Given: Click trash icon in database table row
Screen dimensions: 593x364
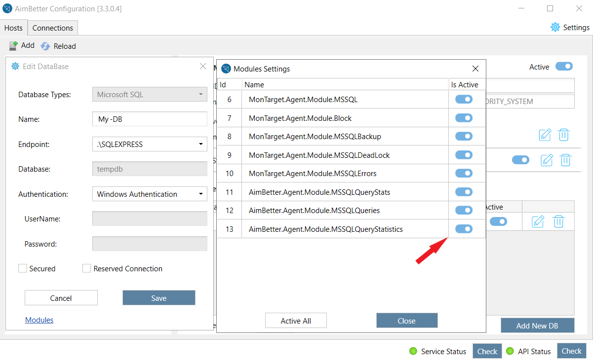Looking at the screenshot, I should tap(558, 221).
